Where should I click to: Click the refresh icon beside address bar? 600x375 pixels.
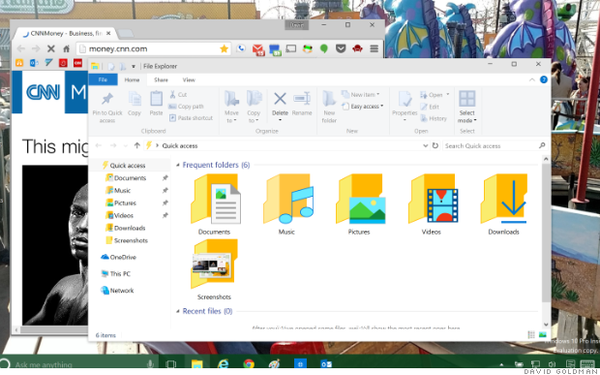pos(435,145)
